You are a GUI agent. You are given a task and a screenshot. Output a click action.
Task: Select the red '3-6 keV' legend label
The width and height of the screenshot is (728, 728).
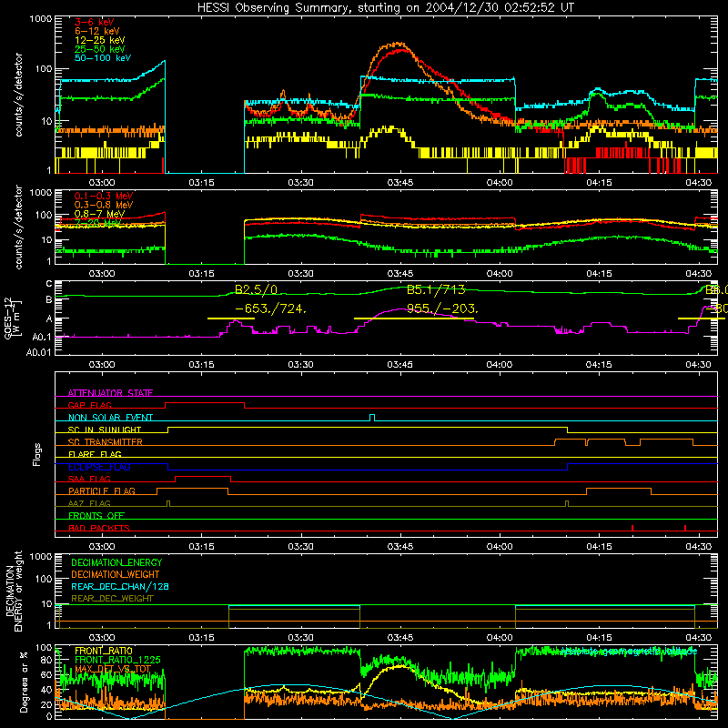click(95, 22)
